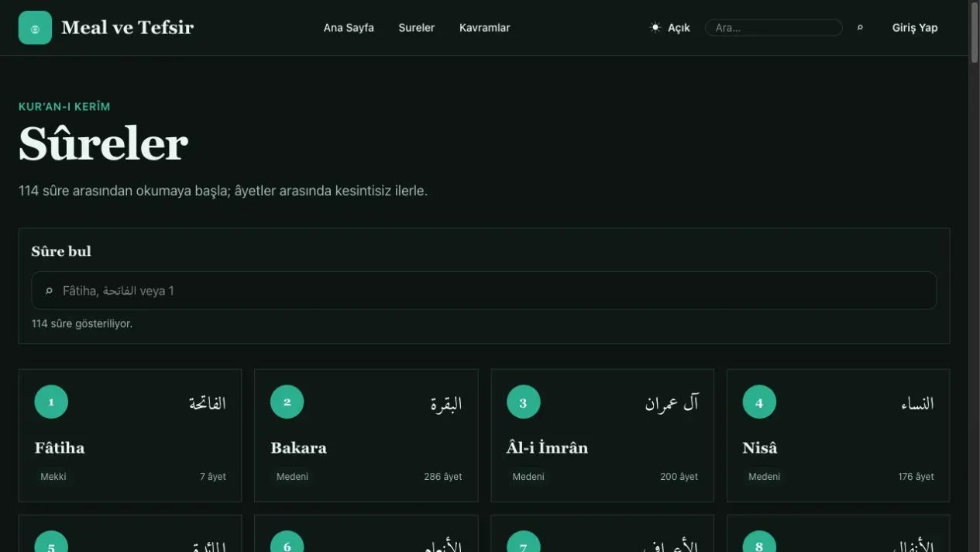Open the Âl-i İmrân surah card title

click(547, 447)
